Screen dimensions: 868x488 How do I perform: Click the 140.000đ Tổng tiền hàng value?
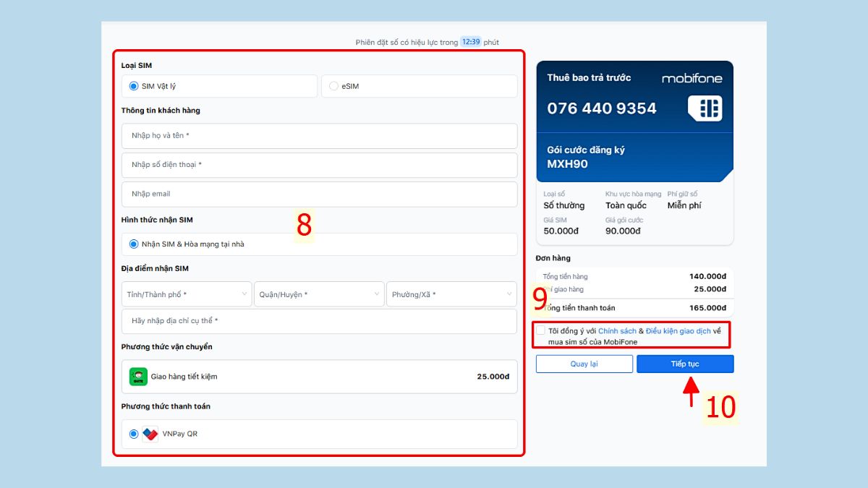pos(707,276)
